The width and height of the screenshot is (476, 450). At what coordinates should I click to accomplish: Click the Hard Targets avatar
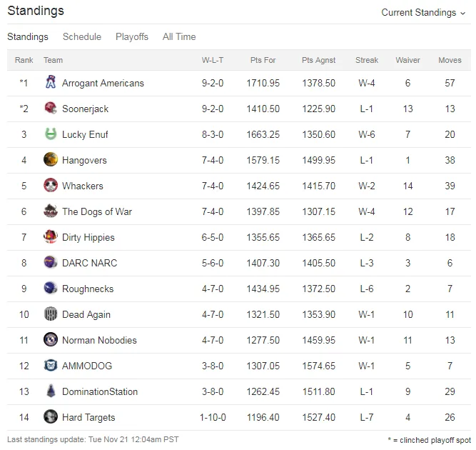(x=51, y=417)
